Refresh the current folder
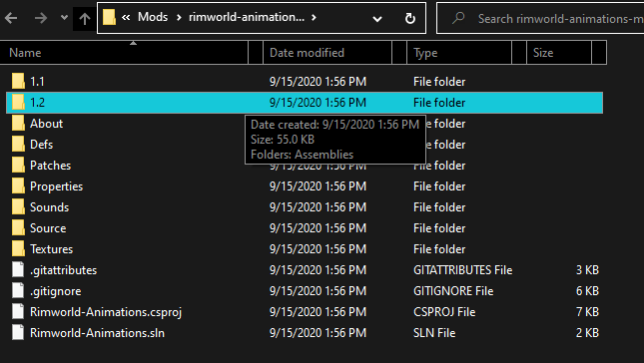The height and width of the screenshot is (363, 644). 410,19
